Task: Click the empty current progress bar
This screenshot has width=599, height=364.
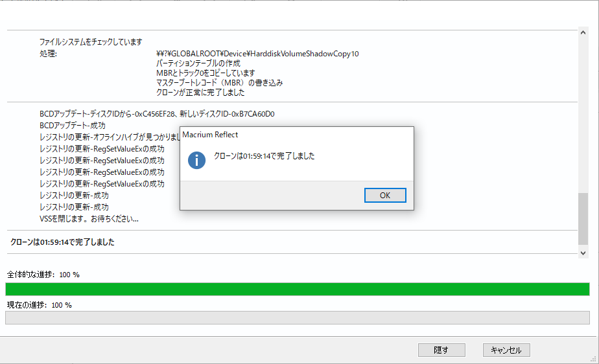Action: coord(297,317)
